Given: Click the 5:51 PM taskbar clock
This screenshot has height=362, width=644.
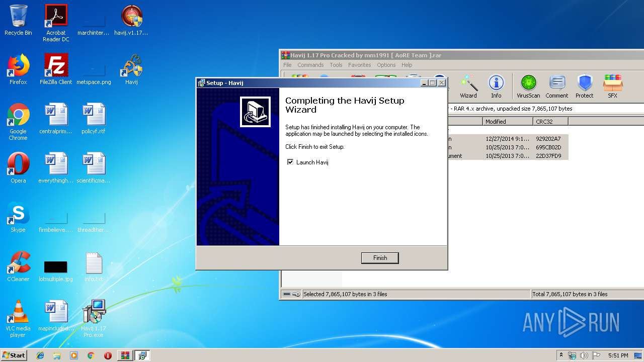Looking at the screenshot, I should point(618,355).
